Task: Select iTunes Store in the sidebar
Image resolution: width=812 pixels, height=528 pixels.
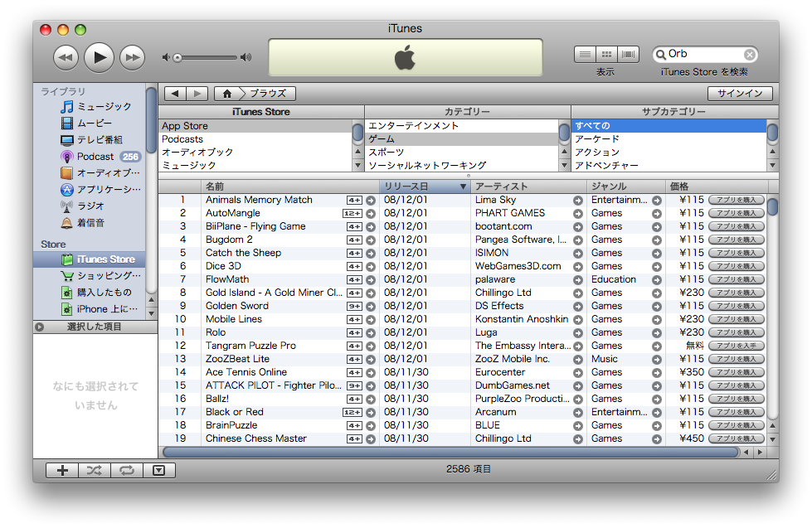Action: [90, 259]
